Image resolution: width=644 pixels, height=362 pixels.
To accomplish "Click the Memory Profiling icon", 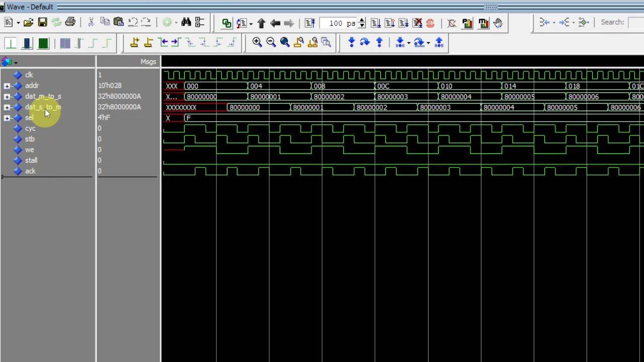I will tap(484, 23).
